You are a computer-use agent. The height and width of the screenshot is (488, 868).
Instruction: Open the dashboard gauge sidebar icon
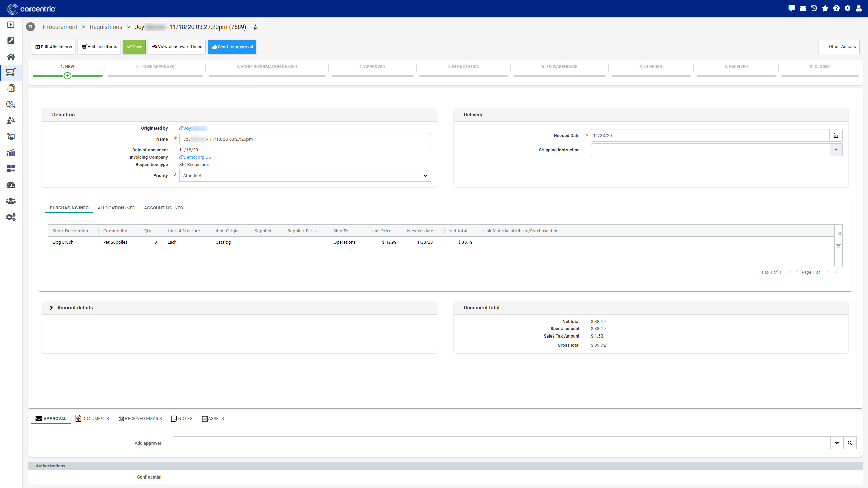coord(11,185)
